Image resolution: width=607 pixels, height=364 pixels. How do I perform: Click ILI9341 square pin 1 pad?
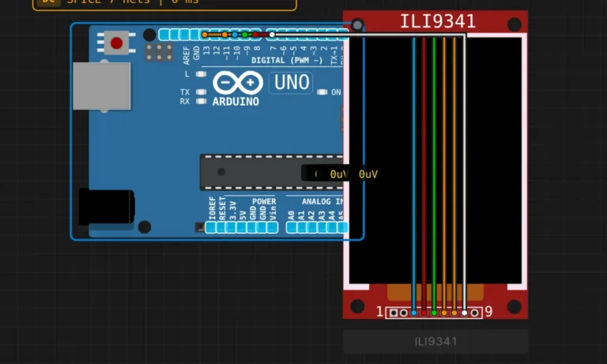coord(394,313)
